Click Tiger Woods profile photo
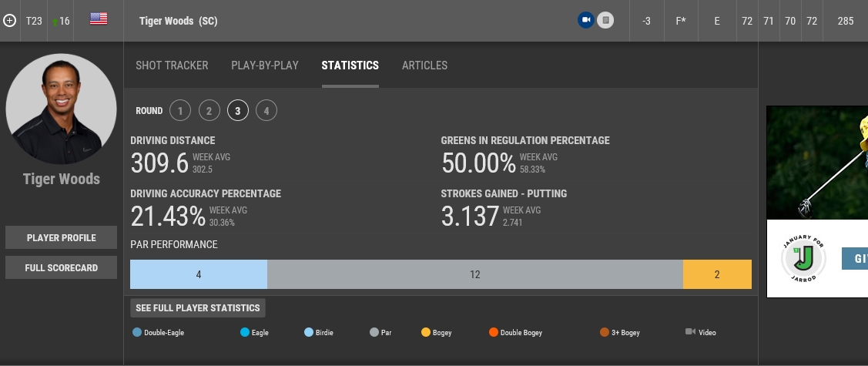868x366 pixels. [62, 109]
